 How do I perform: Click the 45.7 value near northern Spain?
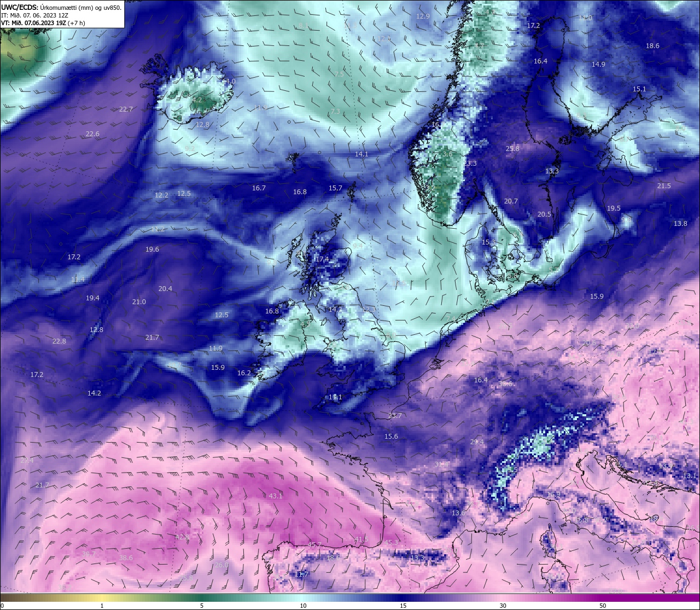click(x=314, y=545)
